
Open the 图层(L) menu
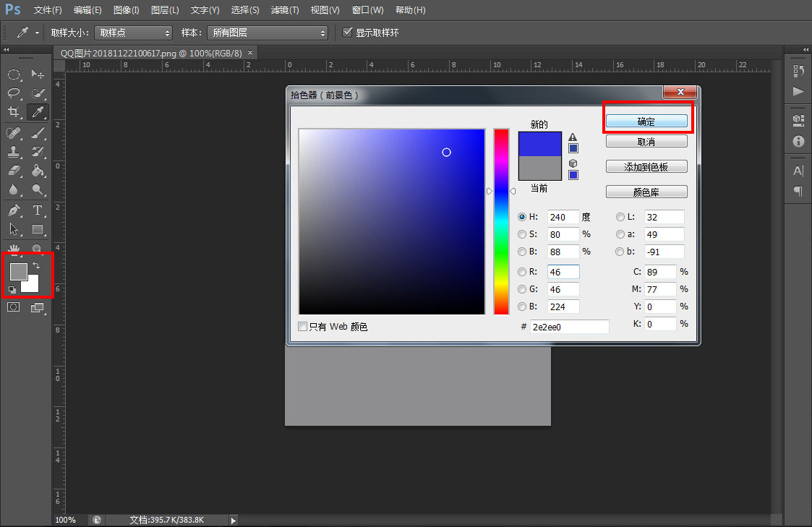(165, 10)
